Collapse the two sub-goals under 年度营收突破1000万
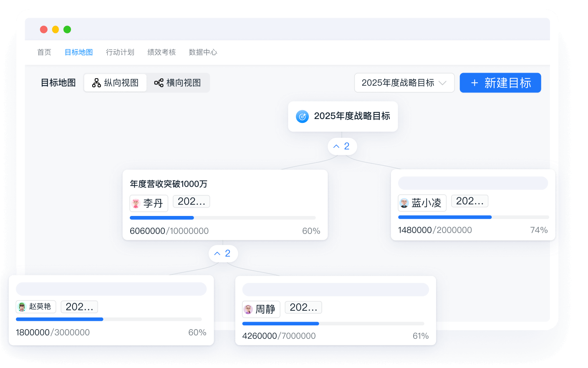The image size is (588, 368). pyautogui.click(x=223, y=254)
